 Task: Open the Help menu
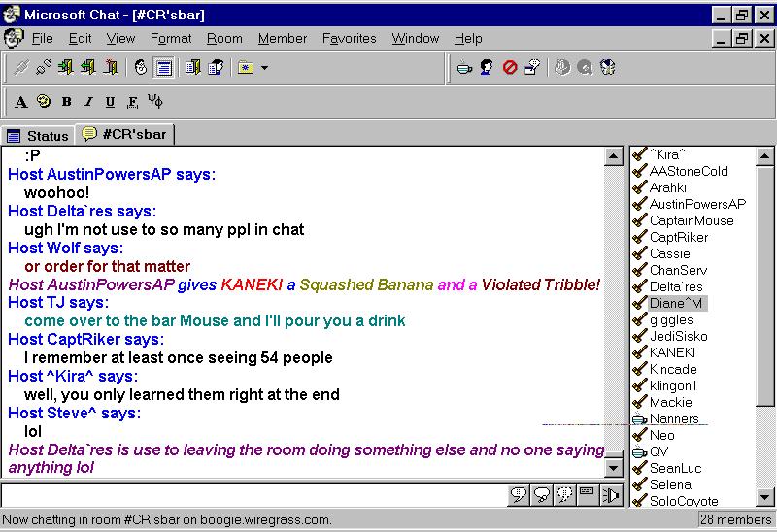[x=468, y=38]
